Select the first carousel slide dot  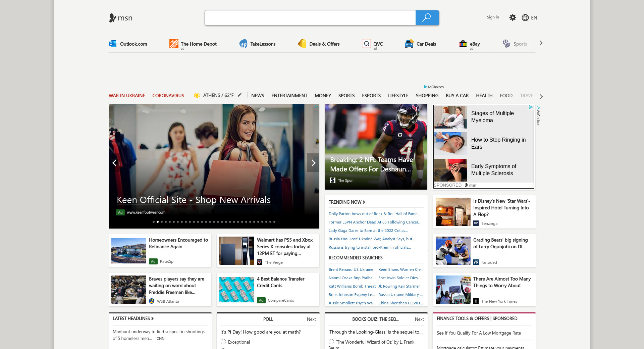[x=154, y=222]
